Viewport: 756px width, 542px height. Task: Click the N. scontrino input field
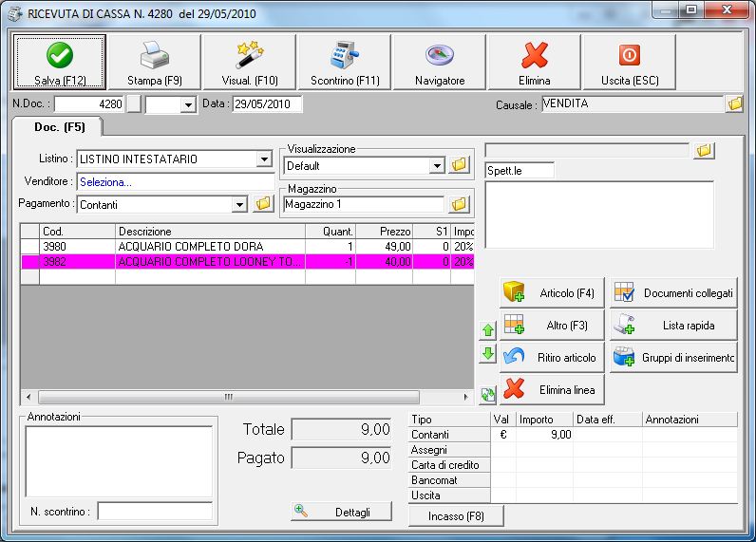155,512
